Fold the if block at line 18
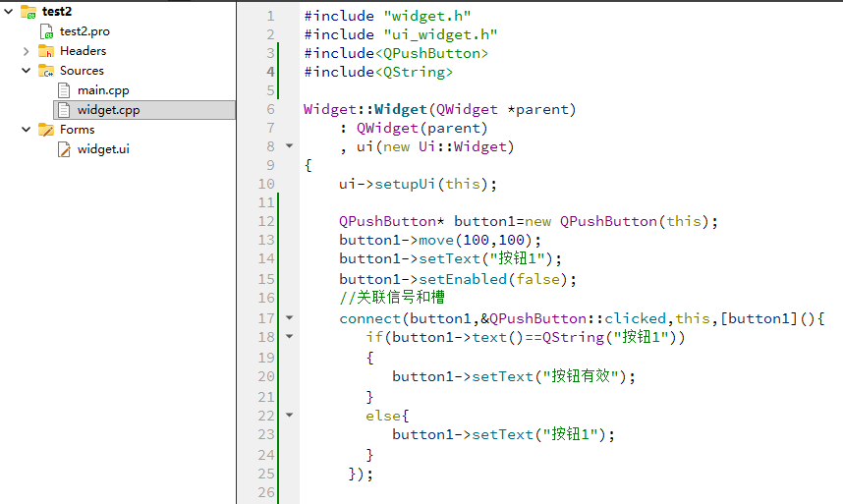Screen dimensions: 843x504 (289, 336)
